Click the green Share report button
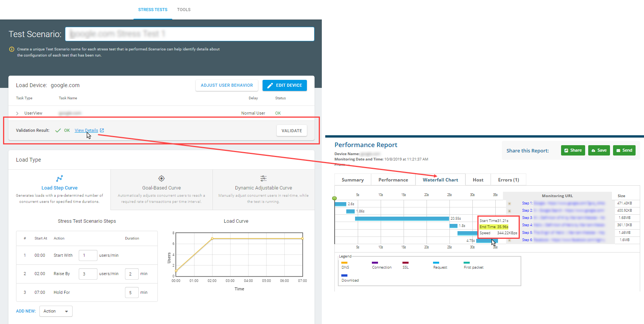The width and height of the screenshot is (644, 324). coord(573,151)
